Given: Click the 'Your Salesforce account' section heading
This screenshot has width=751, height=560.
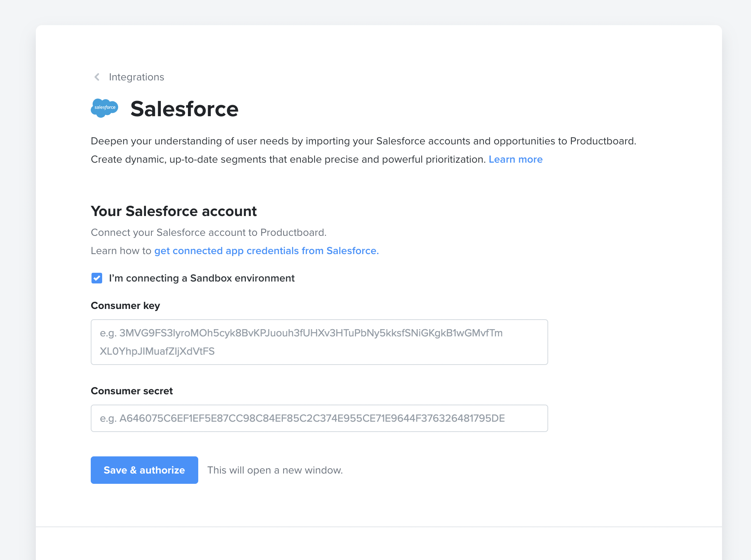Looking at the screenshot, I should coord(174,211).
